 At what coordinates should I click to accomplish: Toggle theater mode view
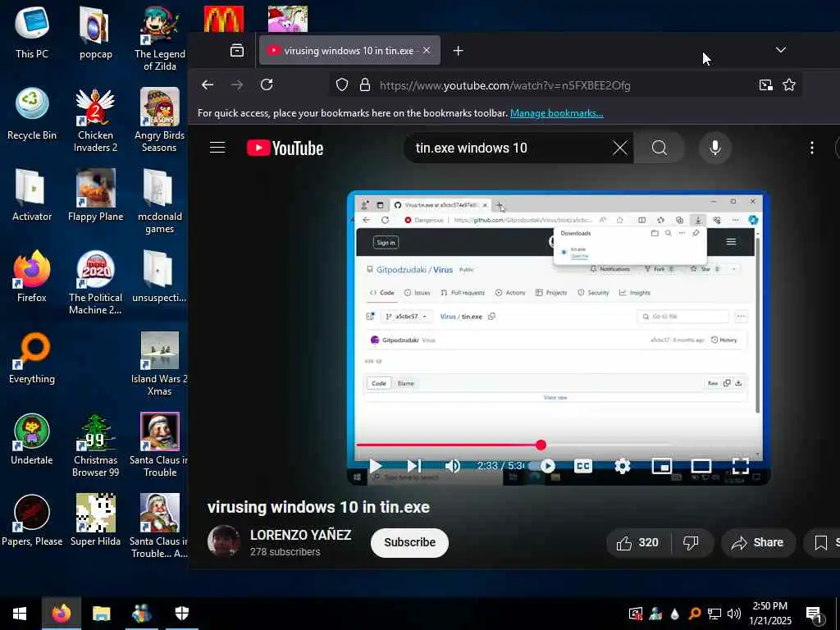coord(701,466)
